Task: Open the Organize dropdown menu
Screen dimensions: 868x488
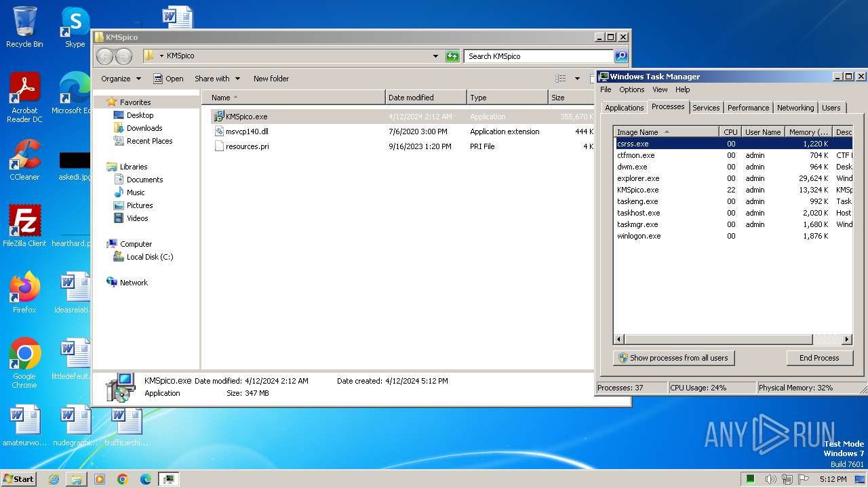Action: tap(121, 79)
